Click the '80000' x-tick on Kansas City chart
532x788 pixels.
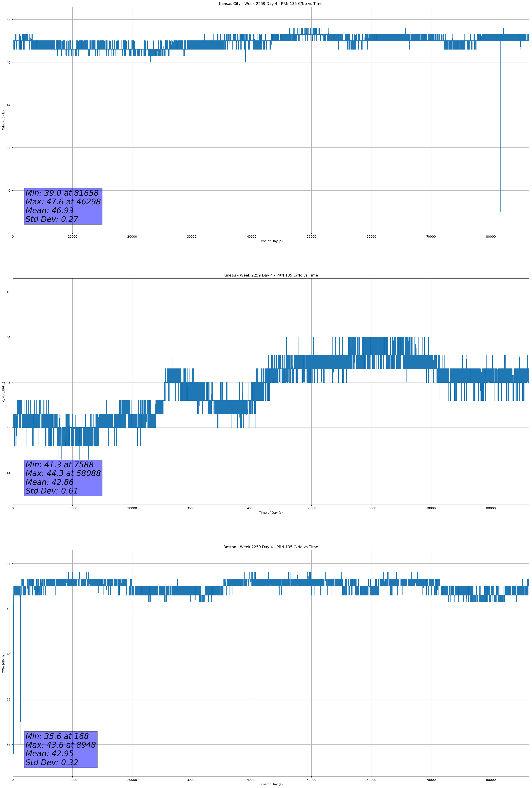pos(491,237)
